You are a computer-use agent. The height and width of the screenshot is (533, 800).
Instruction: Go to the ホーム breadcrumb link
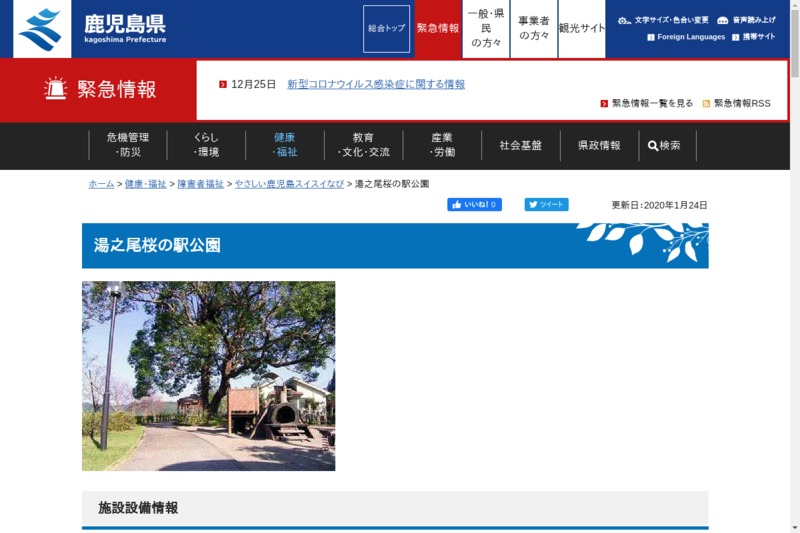click(x=101, y=184)
